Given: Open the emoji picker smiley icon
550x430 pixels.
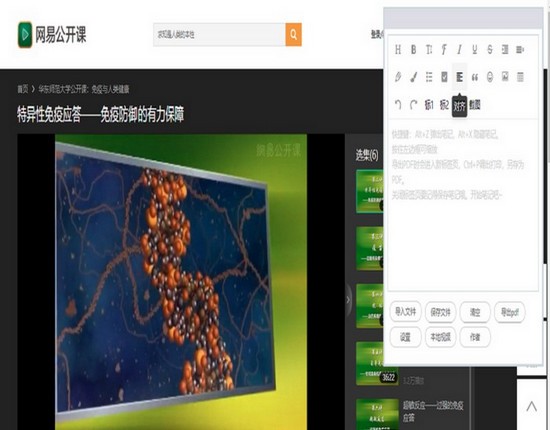Looking at the screenshot, I should 490,77.
